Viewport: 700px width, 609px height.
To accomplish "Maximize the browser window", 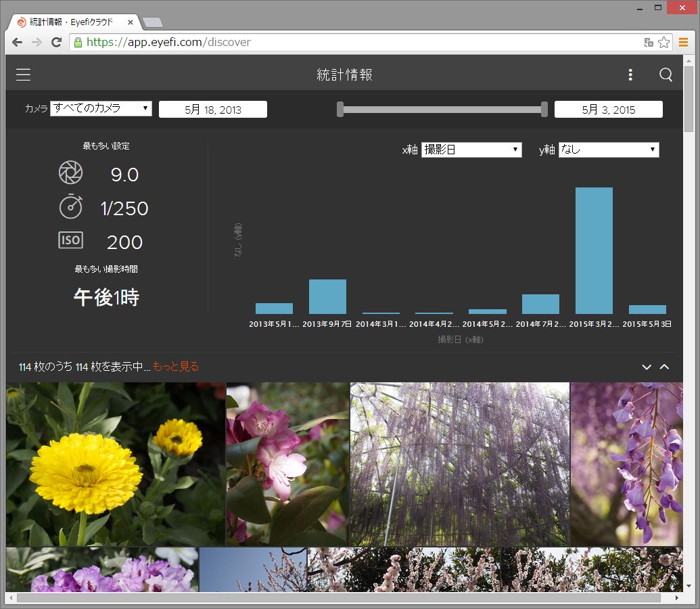I will coord(658,7).
